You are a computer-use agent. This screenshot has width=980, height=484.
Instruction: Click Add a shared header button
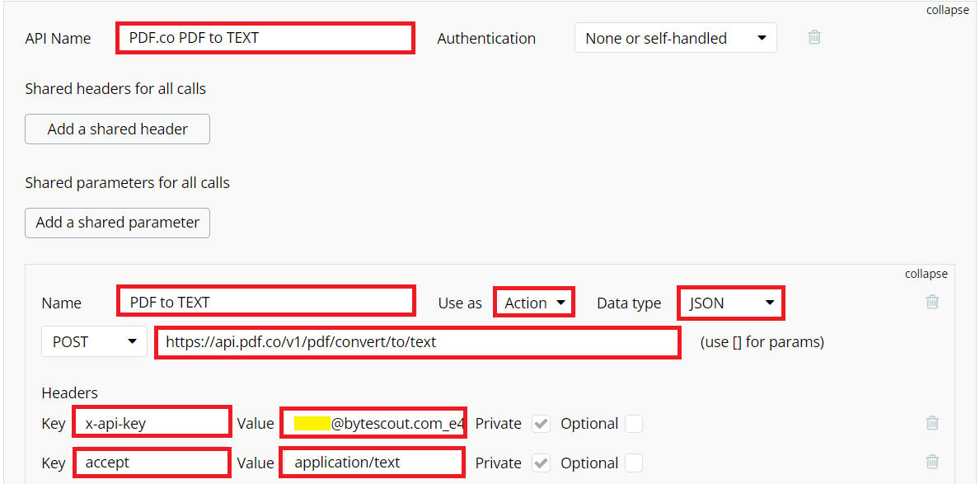tap(117, 129)
